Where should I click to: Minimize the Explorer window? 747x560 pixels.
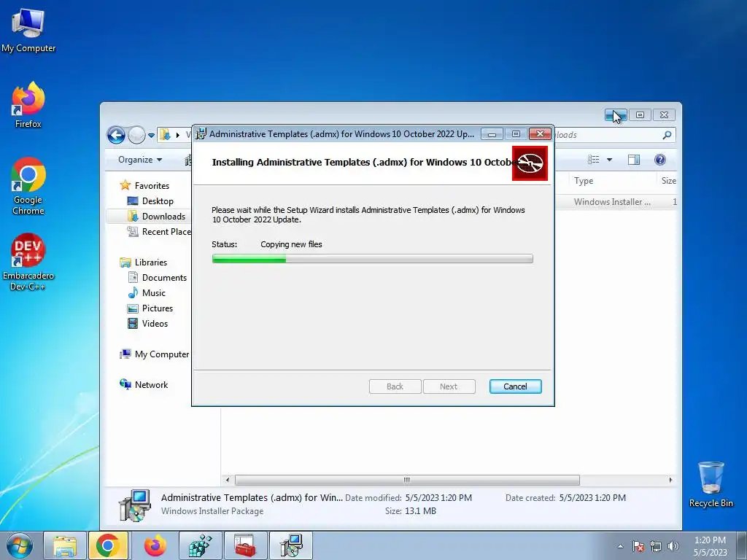tap(616, 114)
